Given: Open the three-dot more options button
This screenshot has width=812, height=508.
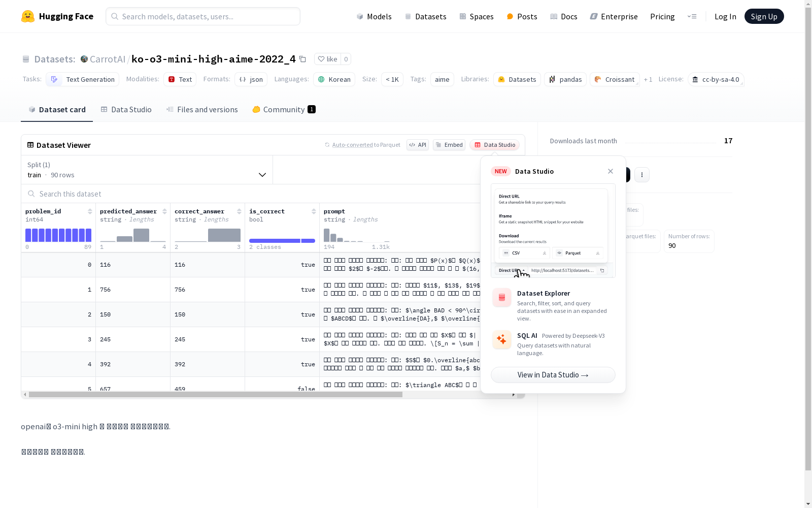Looking at the screenshot, I should tap(642, 175).
